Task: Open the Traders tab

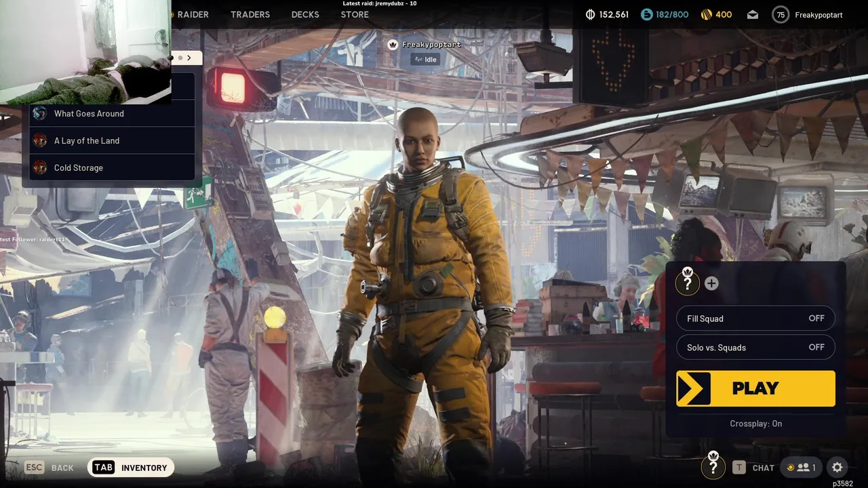Action: coord(250,14)
